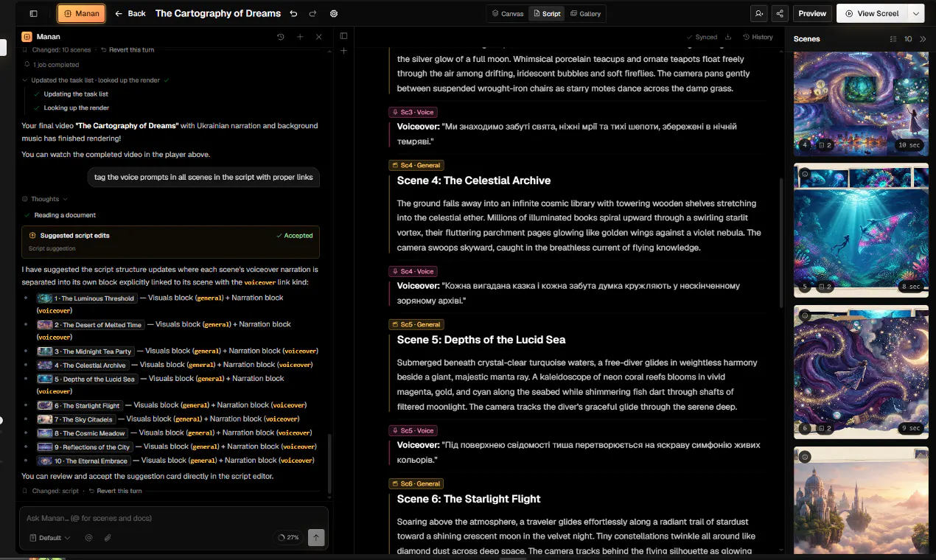Switch to the Canvas tab
936x560 pixels.
(508, 13)
